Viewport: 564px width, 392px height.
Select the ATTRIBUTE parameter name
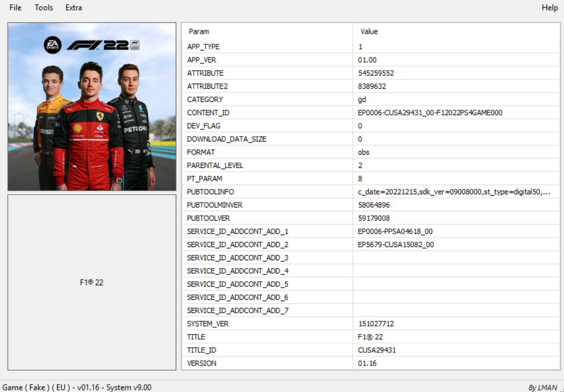205,73
